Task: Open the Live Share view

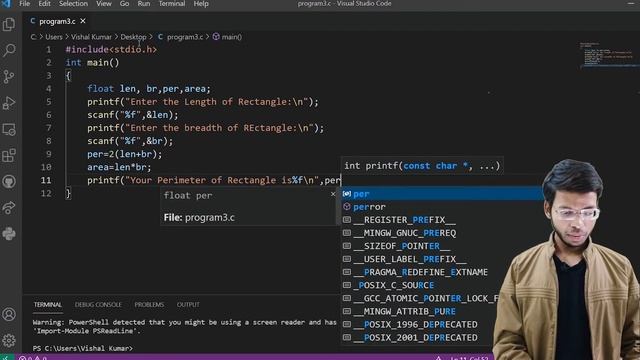Action: tap(9, 208)
